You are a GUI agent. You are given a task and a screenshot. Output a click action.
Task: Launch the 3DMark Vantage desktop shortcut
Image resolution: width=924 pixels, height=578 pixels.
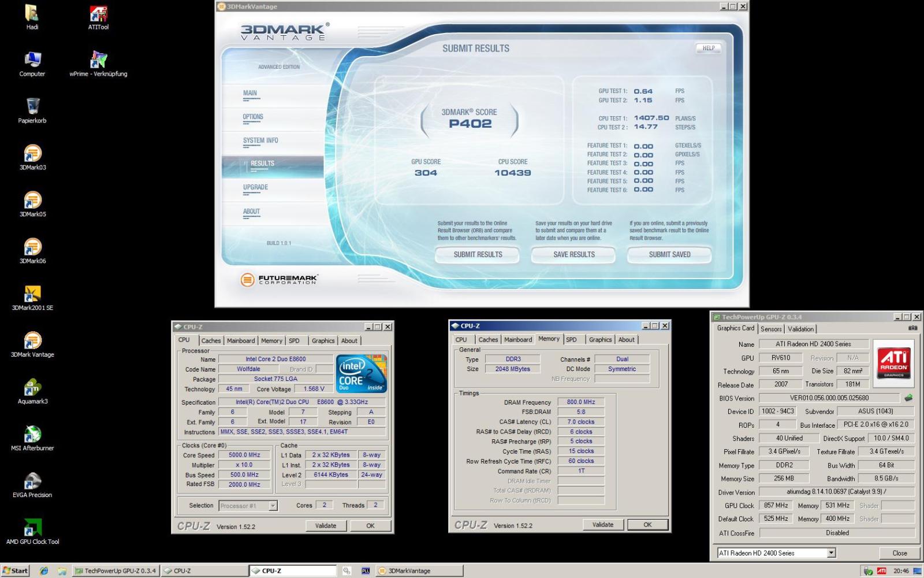[x=32, y=345]
